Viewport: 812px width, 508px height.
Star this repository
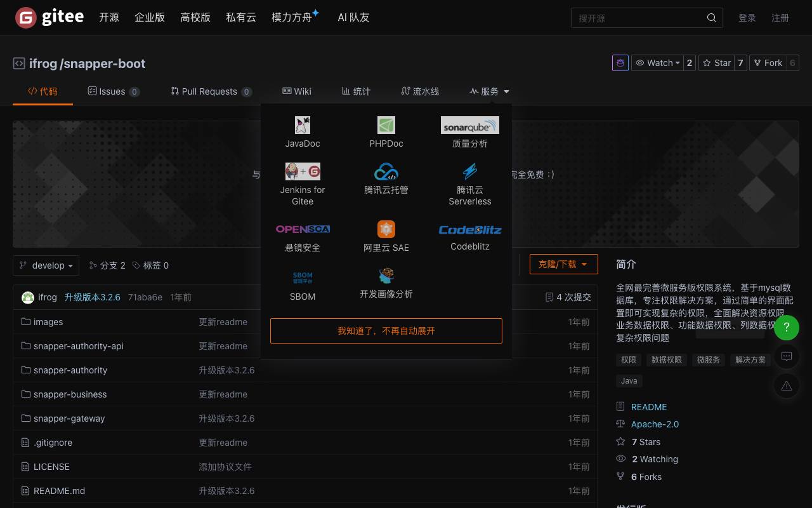pos(716,63)
